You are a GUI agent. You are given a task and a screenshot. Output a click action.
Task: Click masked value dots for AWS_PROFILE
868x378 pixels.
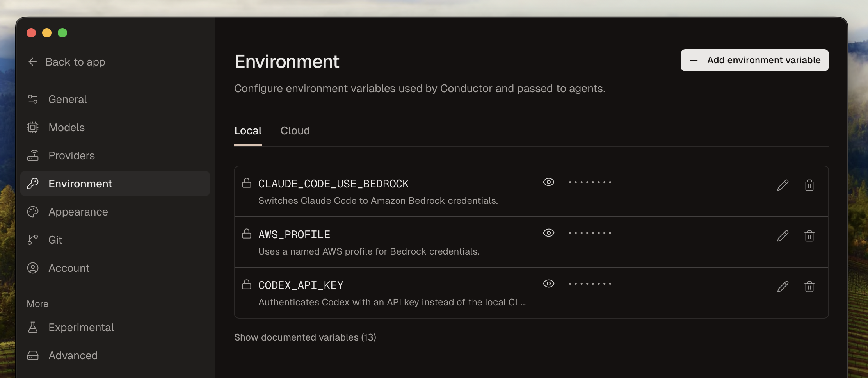(590, 233)
